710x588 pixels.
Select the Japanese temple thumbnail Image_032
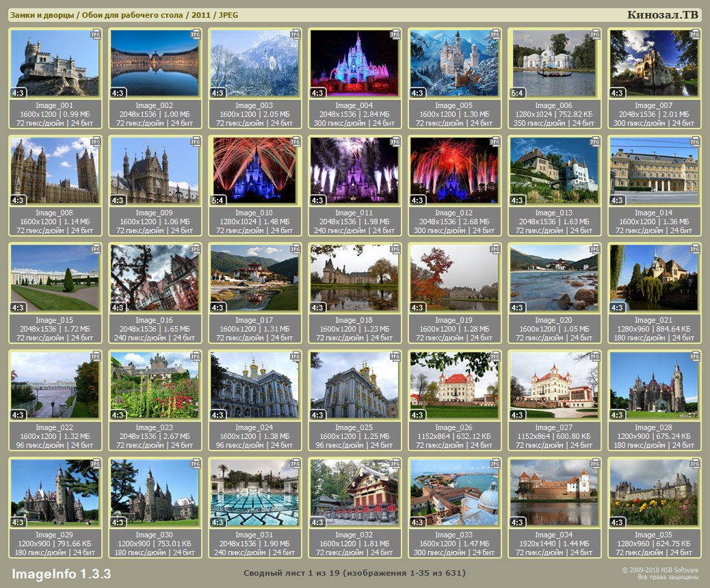354,492
